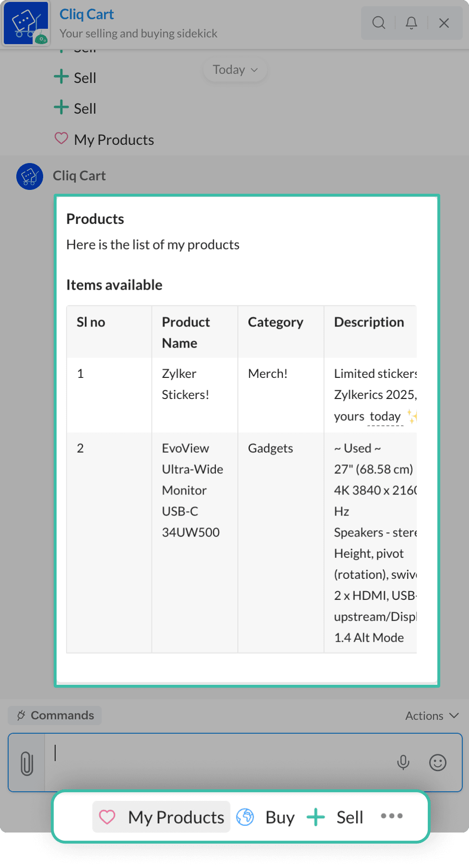Click the globe Buy icon
The image size is (469, 868).
tap(245, 817)
